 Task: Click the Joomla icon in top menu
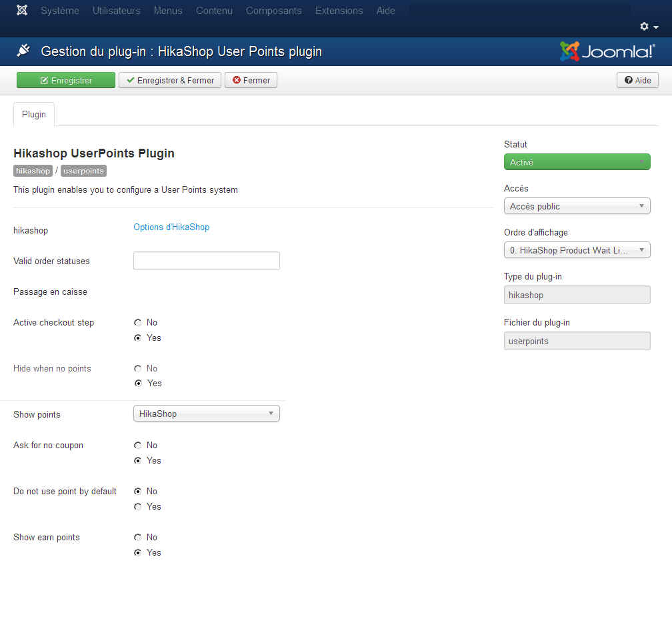22,10
